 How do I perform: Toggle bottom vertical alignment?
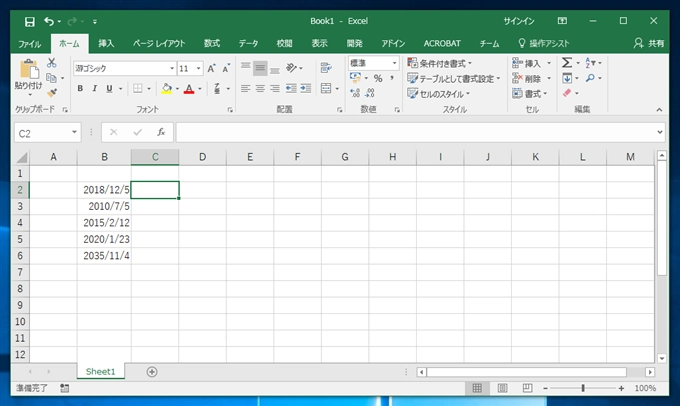point(275,69)
